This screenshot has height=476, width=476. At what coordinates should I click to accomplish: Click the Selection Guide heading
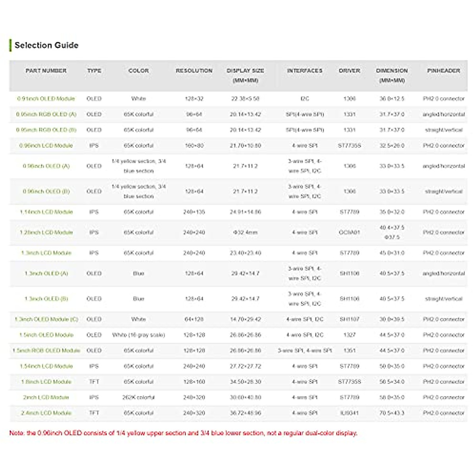[46, 45]
